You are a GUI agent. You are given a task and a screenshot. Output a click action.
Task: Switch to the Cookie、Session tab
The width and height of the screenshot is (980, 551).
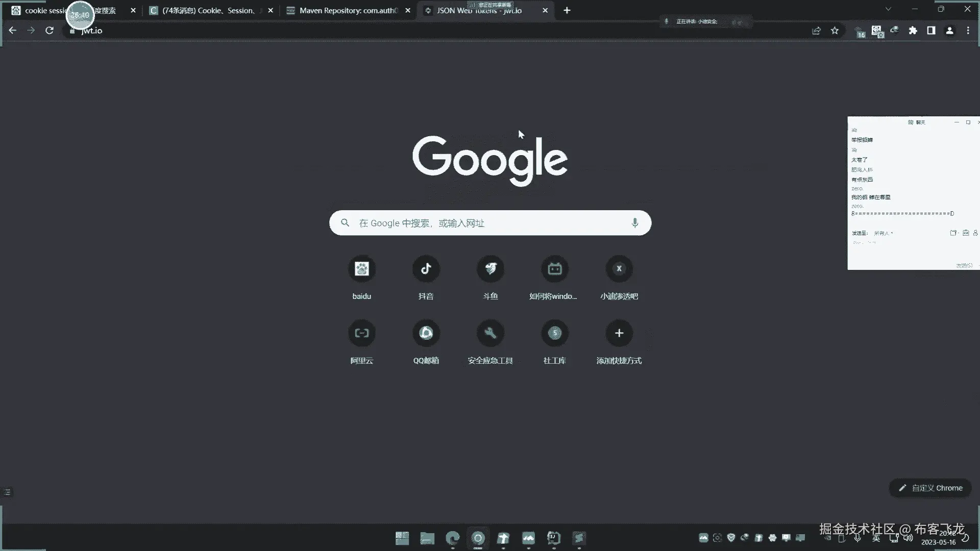[207, 10]
